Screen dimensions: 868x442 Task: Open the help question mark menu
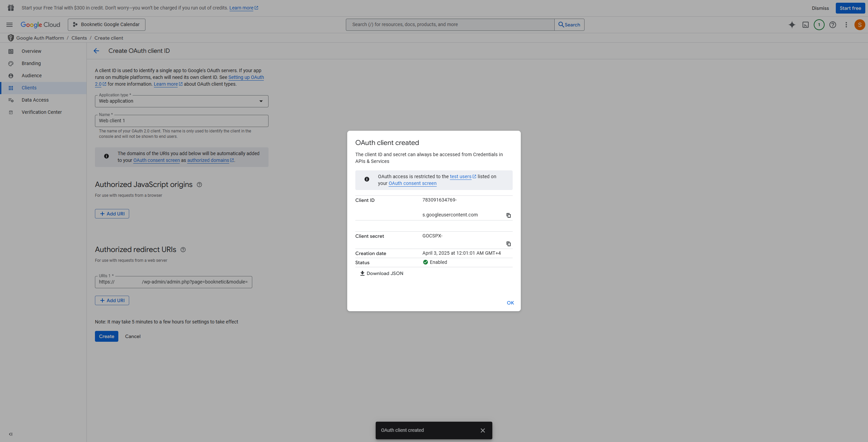tap(833, 25)
